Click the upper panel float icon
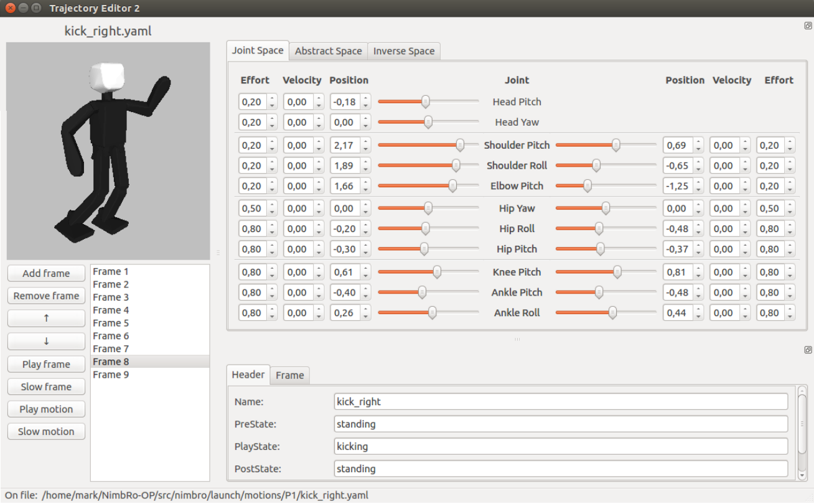This screenshot has width=814, height=504. pos(808,26)
